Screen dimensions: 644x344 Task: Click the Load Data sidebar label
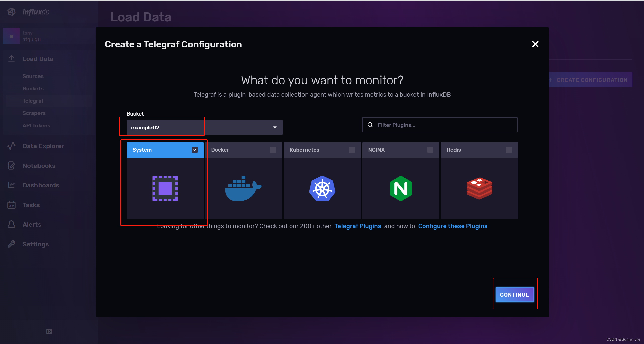(38, 59)
